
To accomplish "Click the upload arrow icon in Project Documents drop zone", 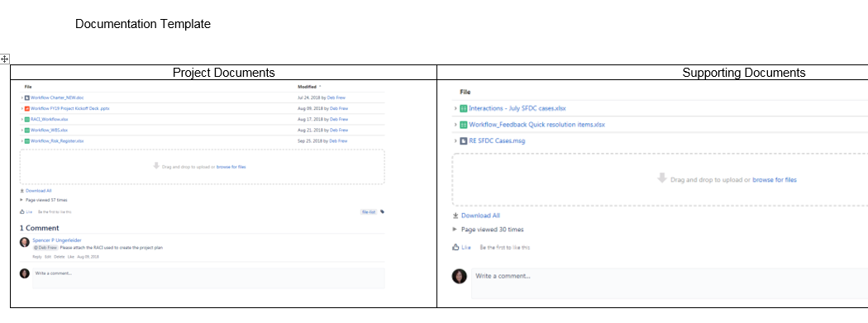I will (x=157, y=165).
